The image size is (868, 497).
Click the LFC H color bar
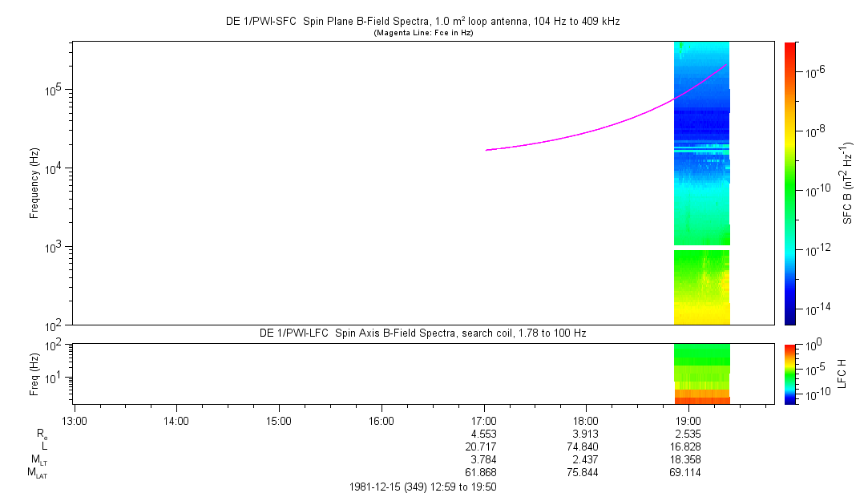click(789, 374)
